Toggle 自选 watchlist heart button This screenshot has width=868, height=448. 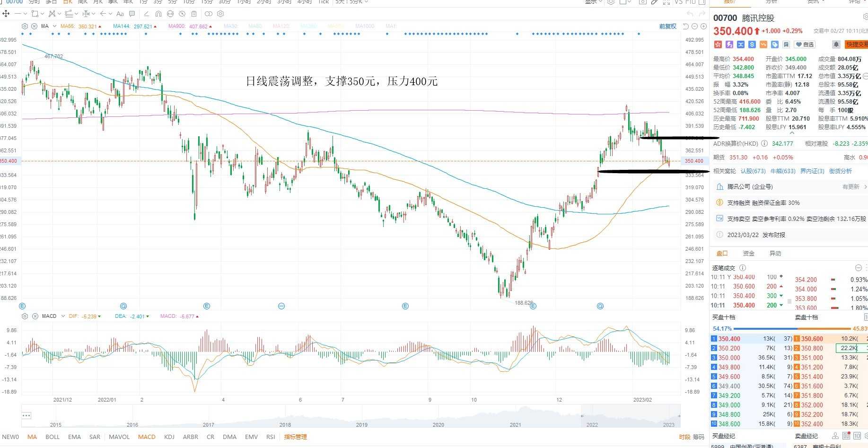tap(805, 44)
